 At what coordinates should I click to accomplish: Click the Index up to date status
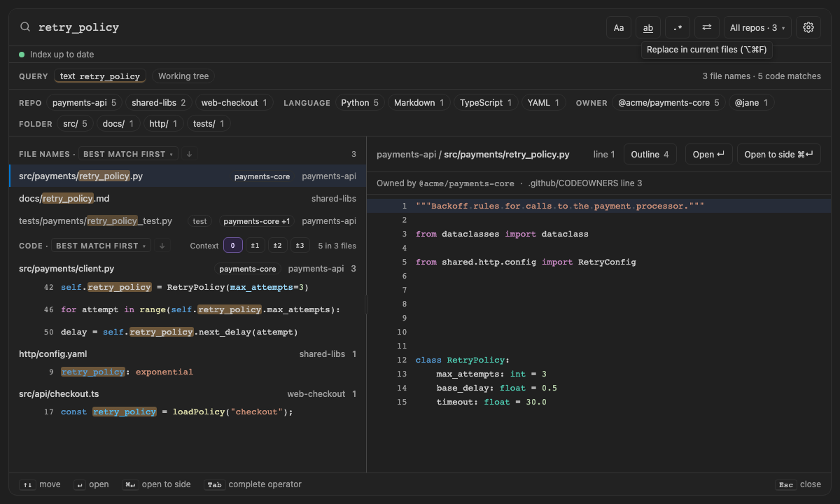click(57, 55)
